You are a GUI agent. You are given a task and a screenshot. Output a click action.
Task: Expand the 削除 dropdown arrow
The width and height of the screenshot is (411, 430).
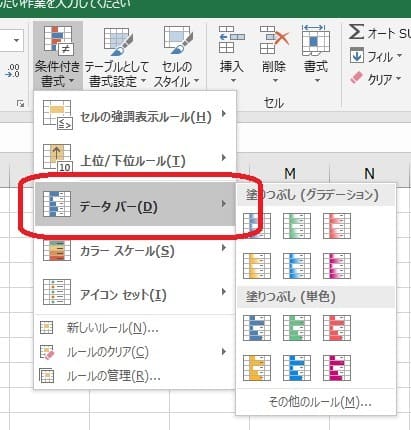(275, 80)
